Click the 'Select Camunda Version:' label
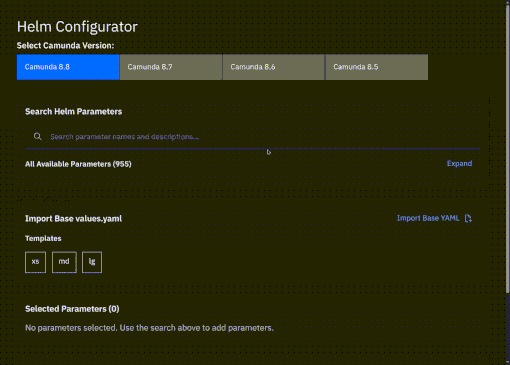The image size is (510, 365). pos(65,46)
